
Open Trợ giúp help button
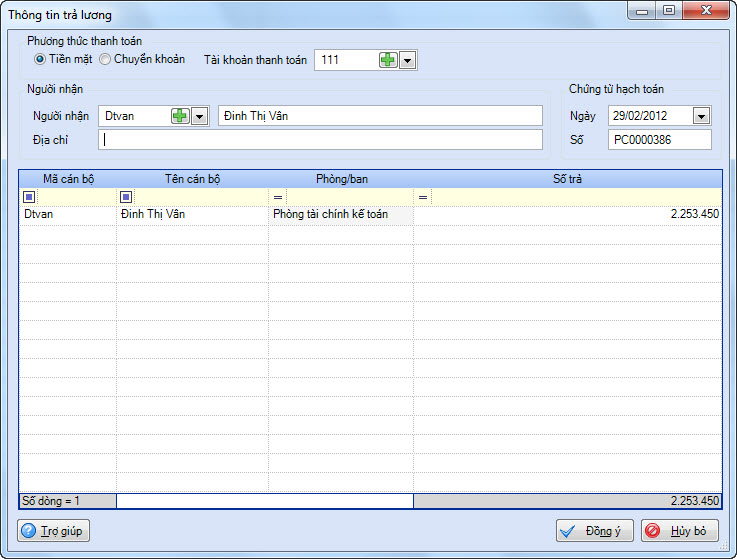[x=54, y=531]
